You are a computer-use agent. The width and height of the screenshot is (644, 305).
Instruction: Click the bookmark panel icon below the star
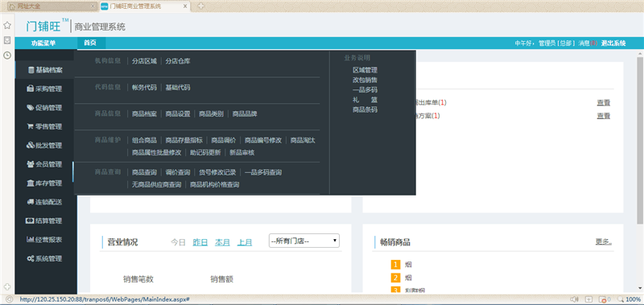point(7,40)
